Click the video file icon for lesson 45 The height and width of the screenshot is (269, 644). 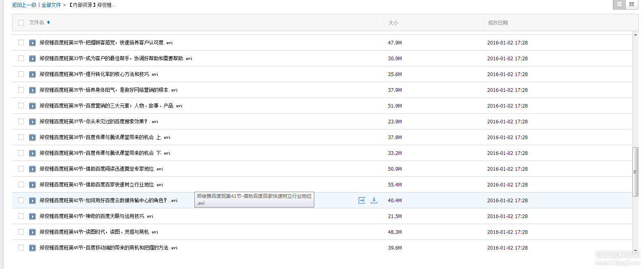pos(32,248)
